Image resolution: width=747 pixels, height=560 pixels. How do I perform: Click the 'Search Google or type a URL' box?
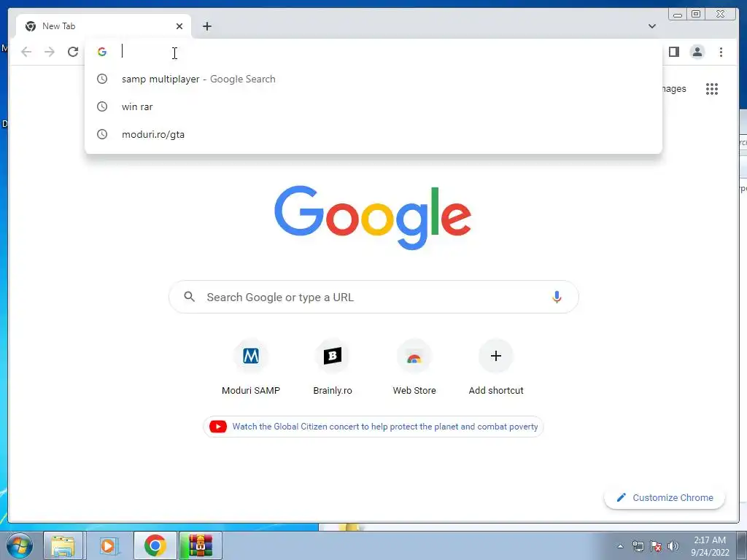coord(373,297)
